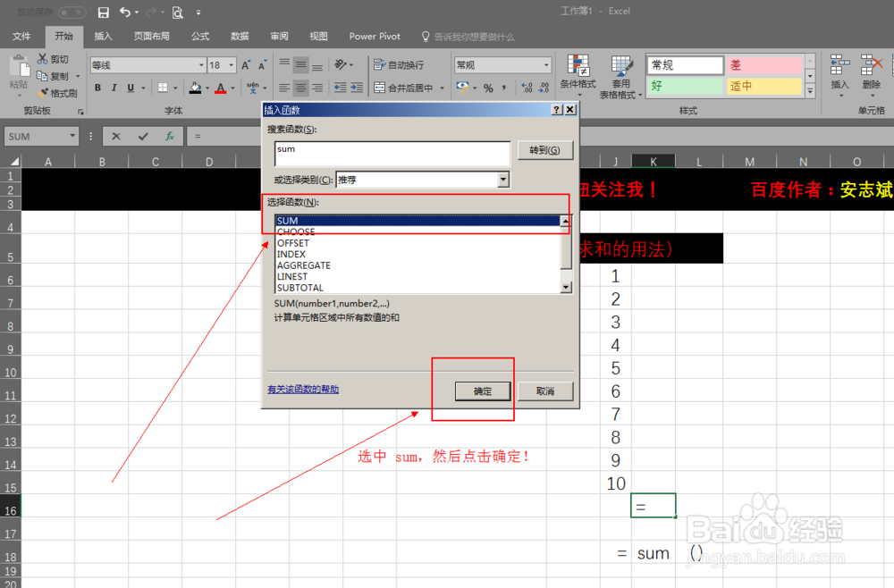Click the OK confirm button
This screenshot has height=588, width=894.
click(x=483, y=391)
